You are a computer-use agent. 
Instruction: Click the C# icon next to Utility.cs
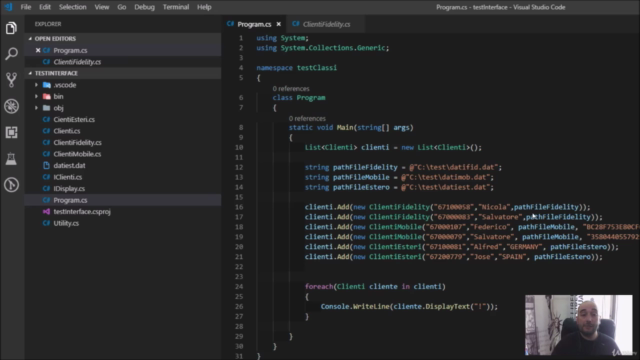[x=47, y=223]
